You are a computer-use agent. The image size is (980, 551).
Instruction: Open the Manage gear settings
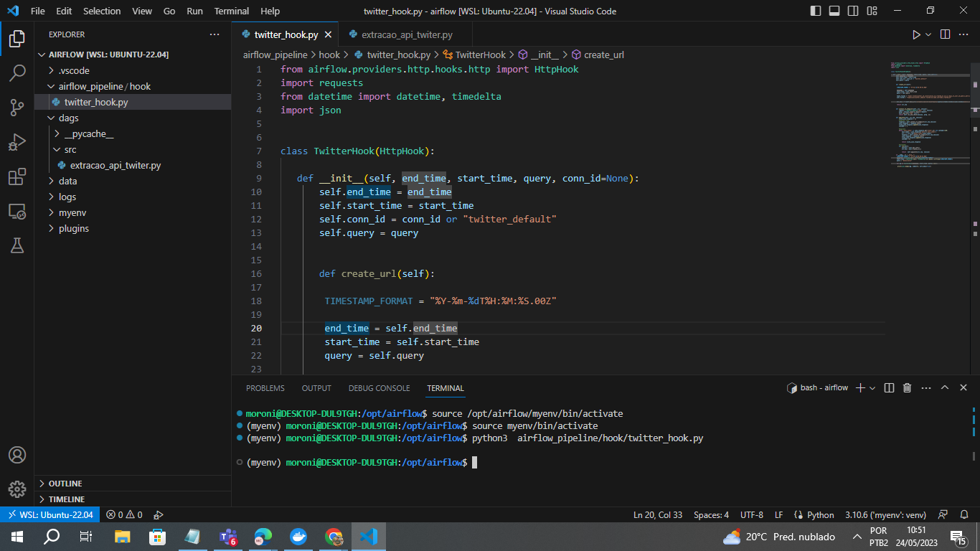pyautogui.click(x=17, y=489)
